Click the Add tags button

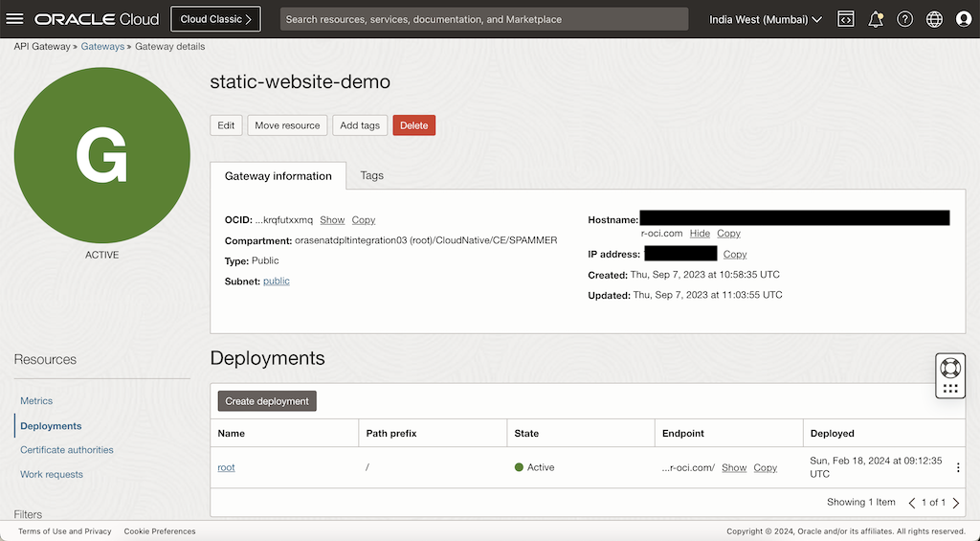(360, 125)
